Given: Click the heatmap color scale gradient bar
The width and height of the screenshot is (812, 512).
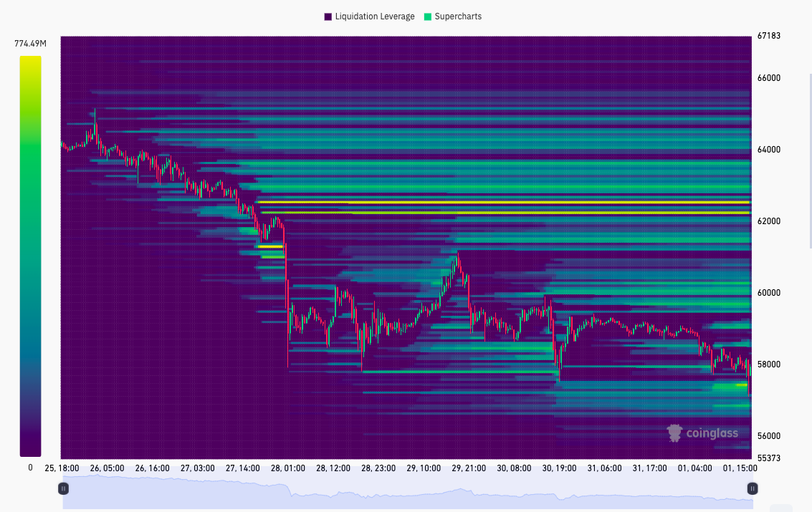Looking at the screenshot, I should pyautogui.click(x=31, y=256).
